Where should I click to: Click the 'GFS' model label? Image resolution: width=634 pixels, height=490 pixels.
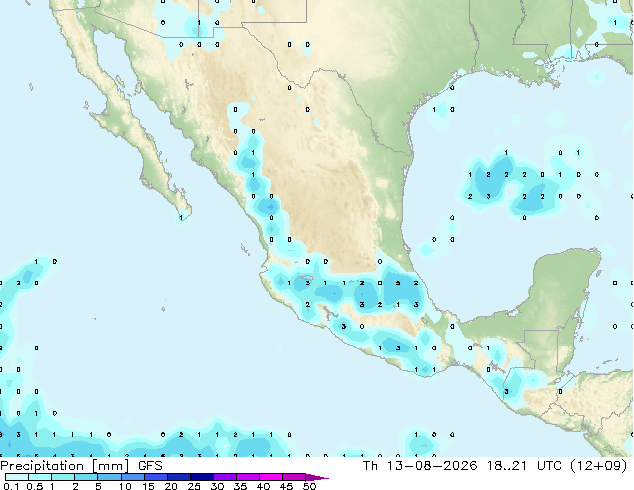tap(150, 466)
